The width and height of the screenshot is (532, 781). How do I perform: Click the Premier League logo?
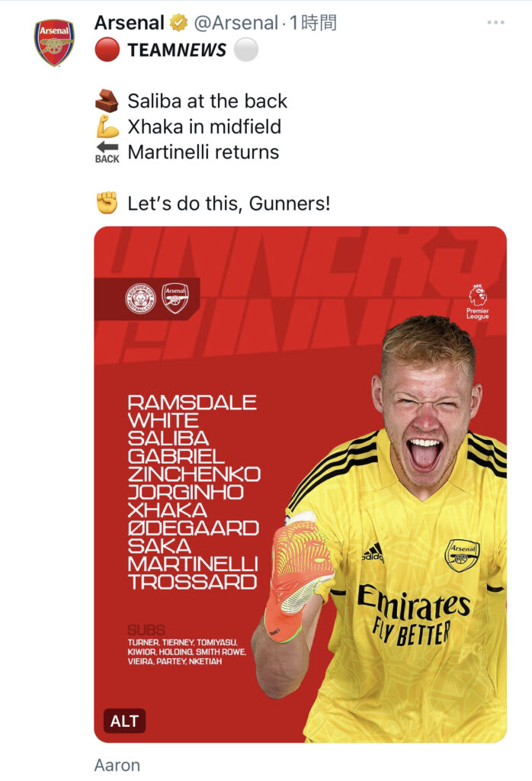[x=477, y=302]
